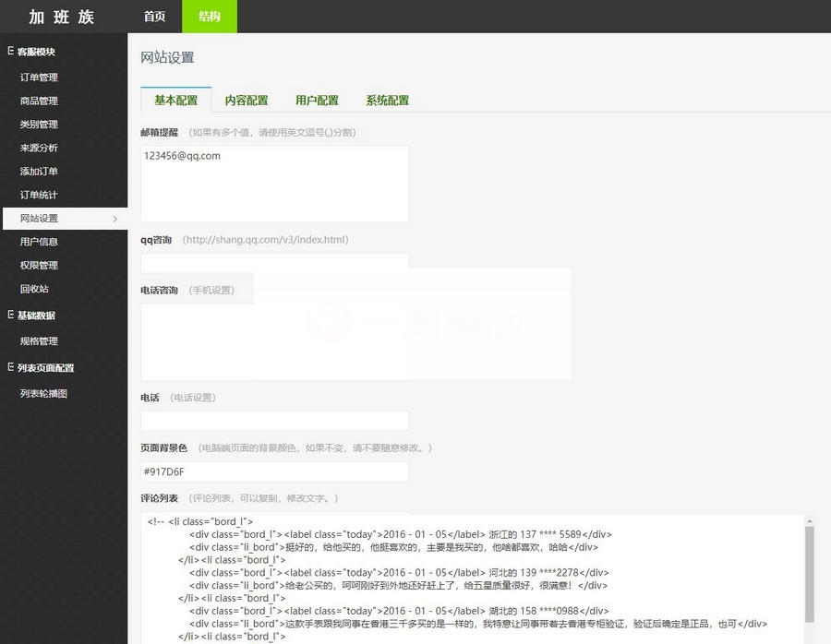Select the 首页 menu item

[x=153, y=16]
